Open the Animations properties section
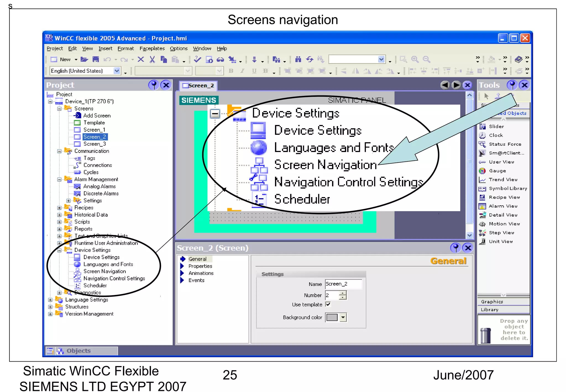Screen dimensions: 566x392 (x=201, y=273)
